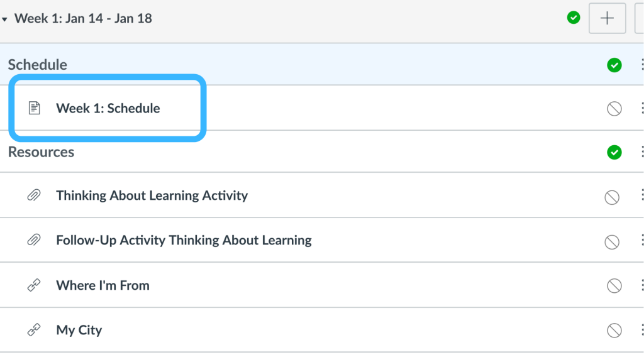Click the paperclip icon for Follow-Up Activity
Image resolution: width=644 pixels, height=362 pixels.
coord(34,239)
